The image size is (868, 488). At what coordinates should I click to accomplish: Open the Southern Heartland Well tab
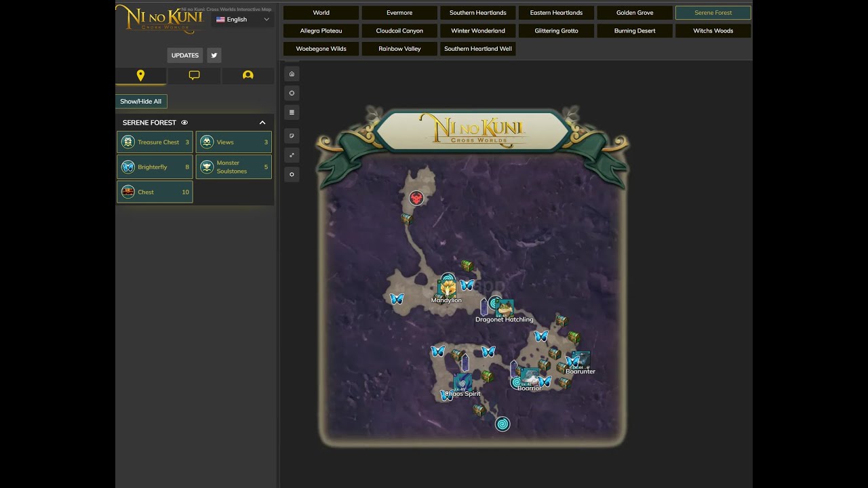tap(478, 49)
